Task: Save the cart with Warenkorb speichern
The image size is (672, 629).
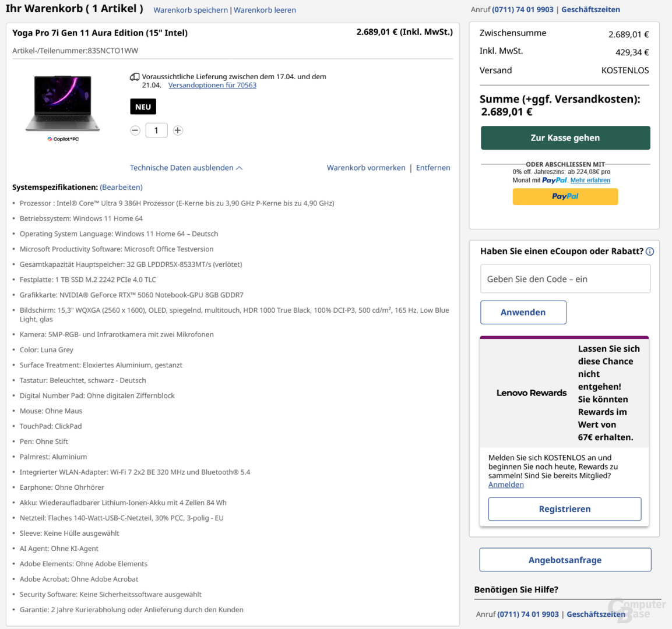Action: click(191, 10)
